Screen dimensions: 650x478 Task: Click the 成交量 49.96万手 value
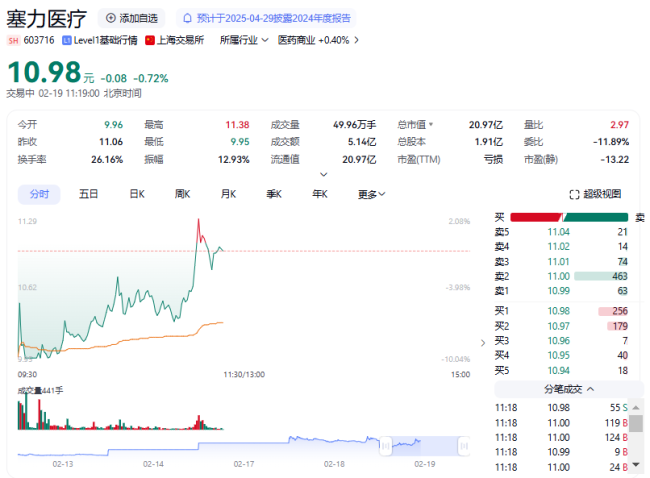[x=354, y=125]
